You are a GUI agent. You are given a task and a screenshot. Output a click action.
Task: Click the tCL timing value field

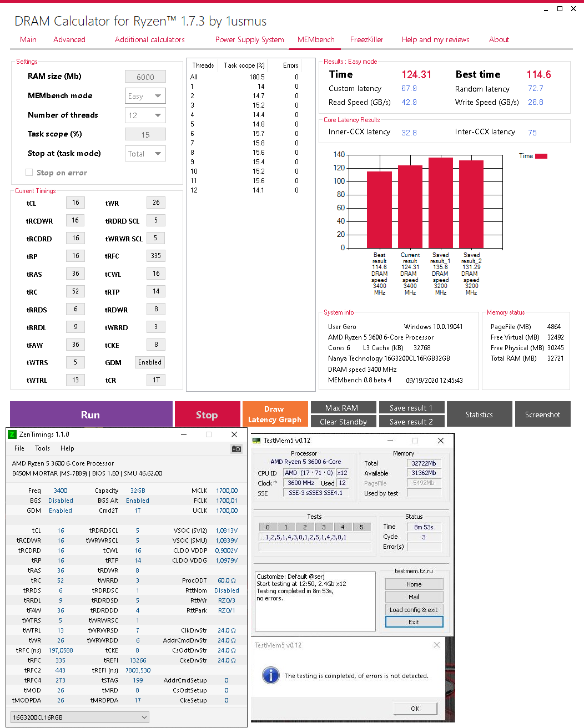(x=75, y=203)
